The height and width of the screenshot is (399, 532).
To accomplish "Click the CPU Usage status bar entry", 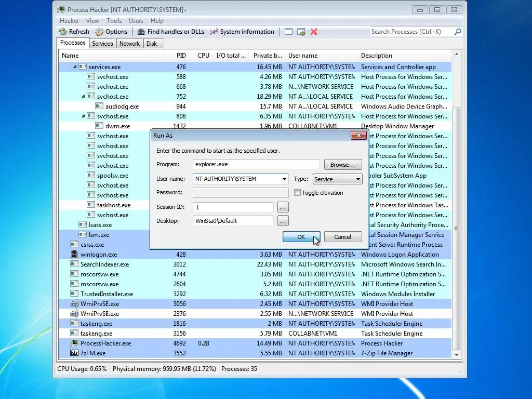I will pyautogui.click(x=82, y=369).
